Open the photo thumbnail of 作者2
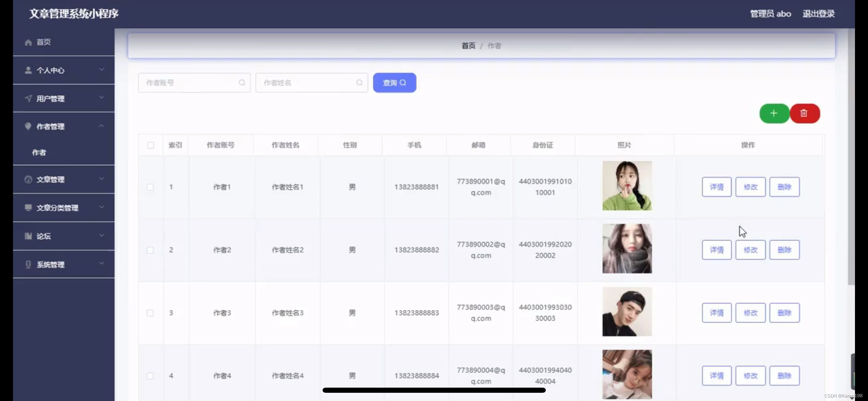Viewport: 868px width, 401px height. click(627, 249)
